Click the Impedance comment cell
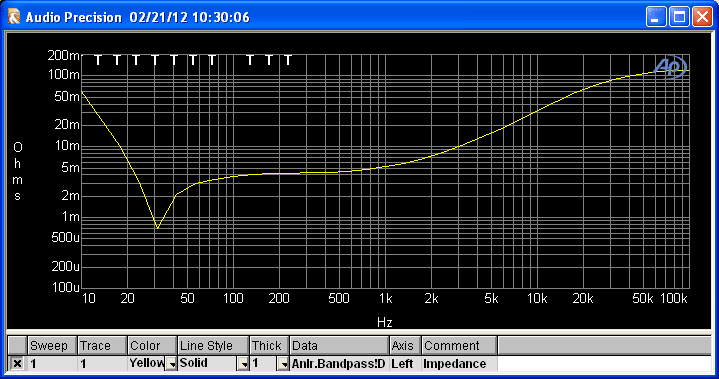This screenshot has width=719, height=379. click(x=459, y=364)
